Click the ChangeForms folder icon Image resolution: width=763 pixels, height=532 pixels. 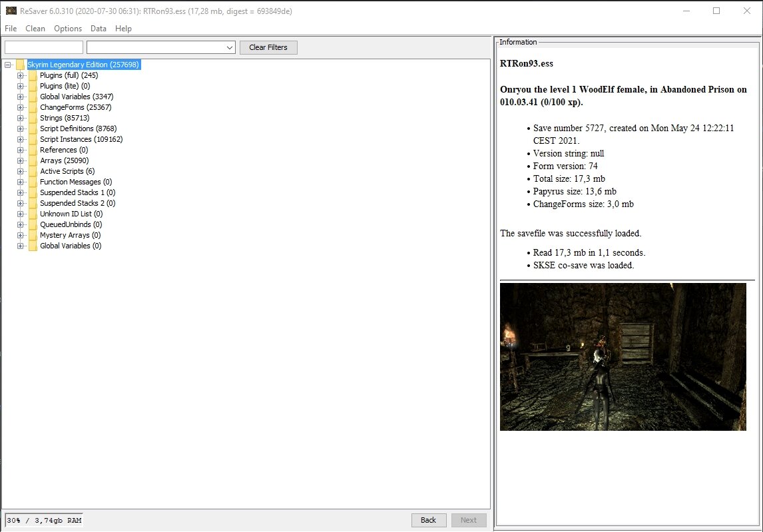[33, 108]
